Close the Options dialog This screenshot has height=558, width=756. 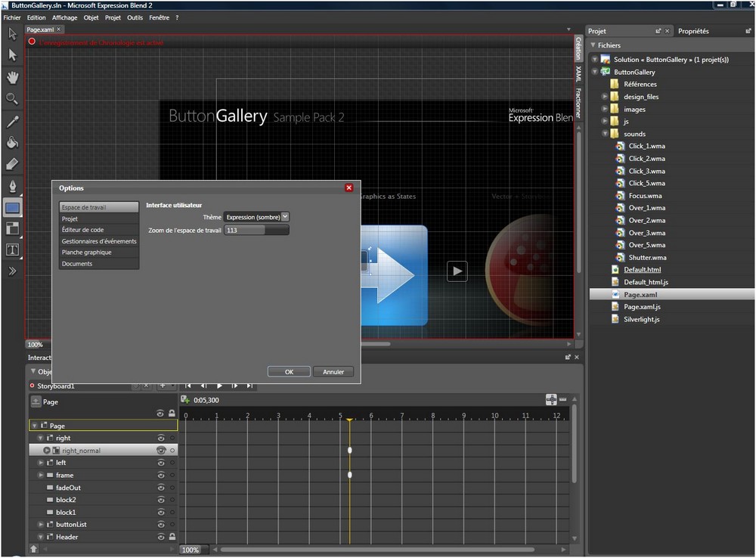click(349, 188)
